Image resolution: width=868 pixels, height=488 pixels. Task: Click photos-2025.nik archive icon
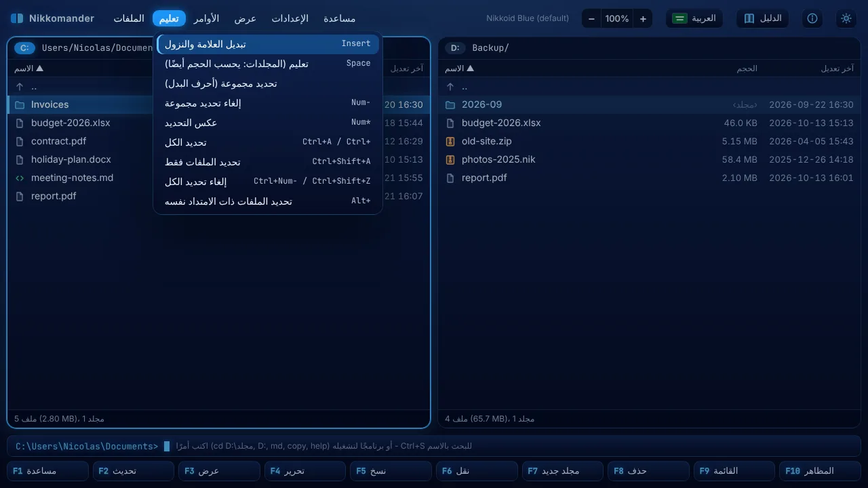(x=450, y=160)
